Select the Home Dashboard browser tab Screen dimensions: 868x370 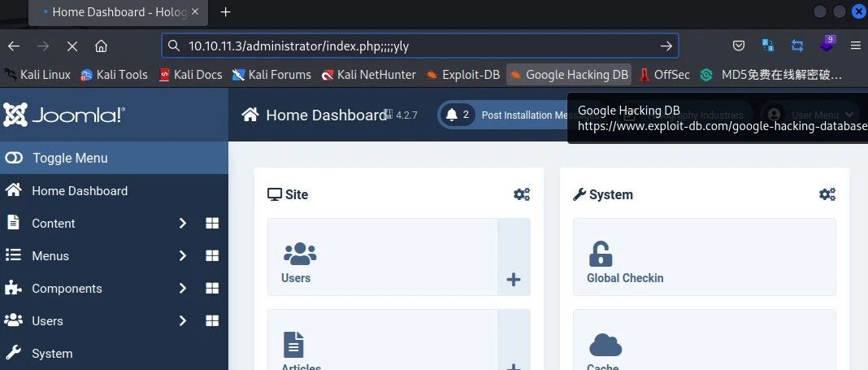(x=119, y=12)
